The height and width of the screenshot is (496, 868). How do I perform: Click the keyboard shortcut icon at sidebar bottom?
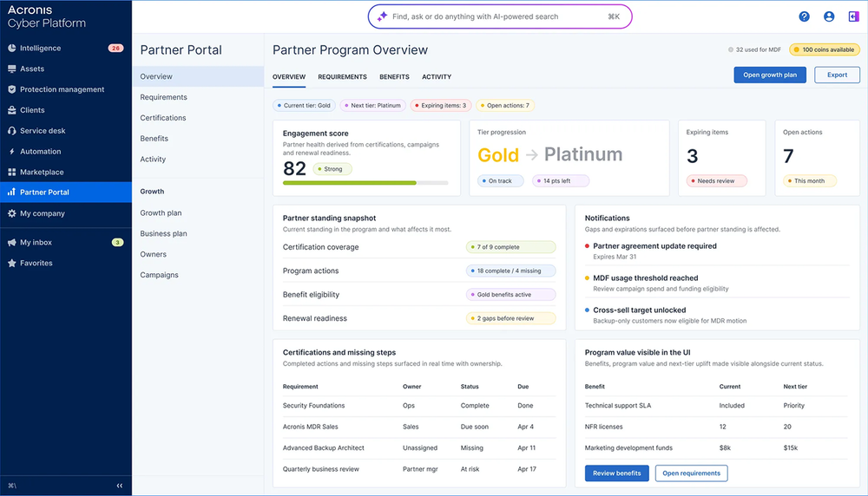(x=12, y=486)
